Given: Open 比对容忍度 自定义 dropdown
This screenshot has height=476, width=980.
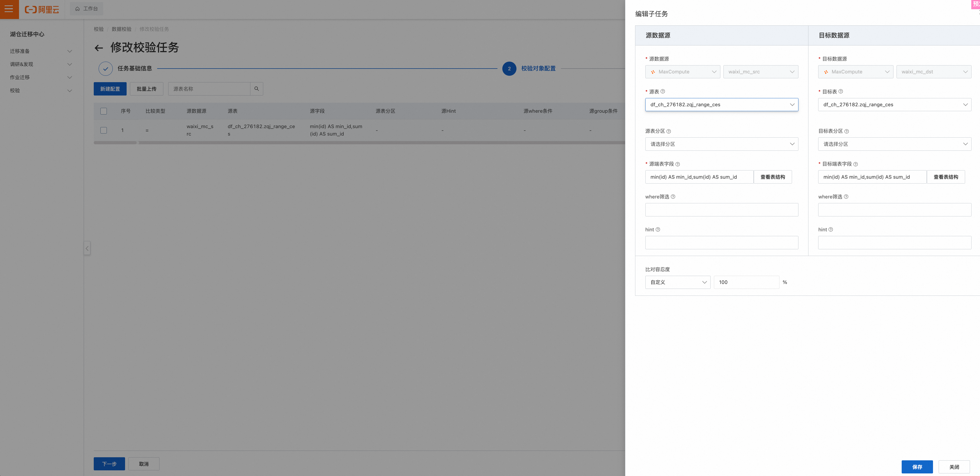Looking at the screenshot, I should click(x=677, y=282).
